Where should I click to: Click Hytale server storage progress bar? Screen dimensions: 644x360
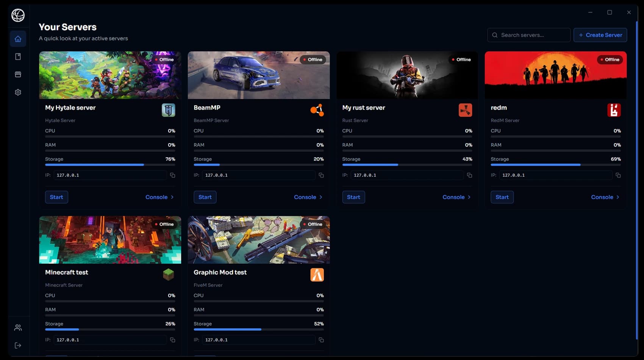[110, 165]
